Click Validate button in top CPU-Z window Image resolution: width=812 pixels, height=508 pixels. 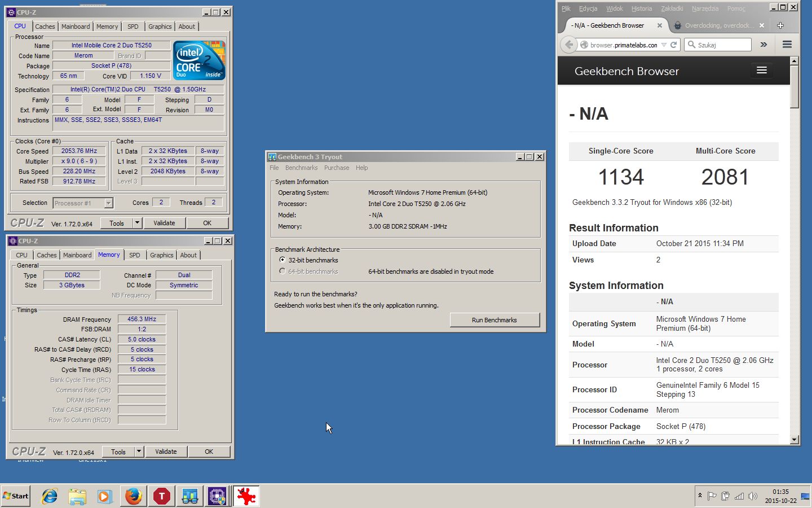[x=164, y=223]
